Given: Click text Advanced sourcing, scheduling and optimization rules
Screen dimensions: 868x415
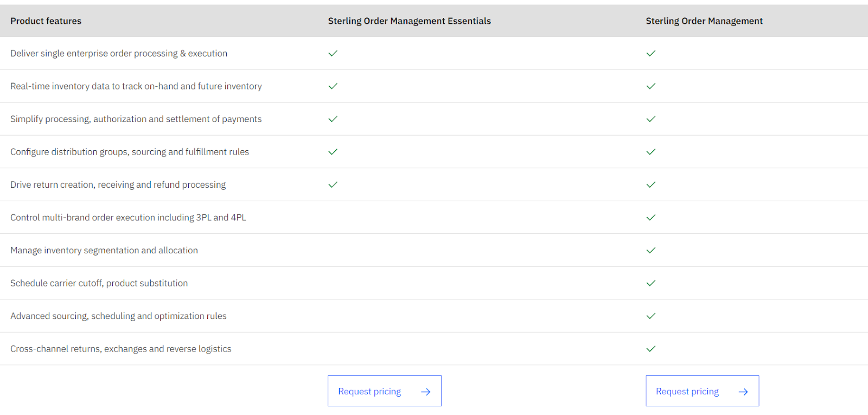Looking at the screenshot, I should tap(119, 316).
